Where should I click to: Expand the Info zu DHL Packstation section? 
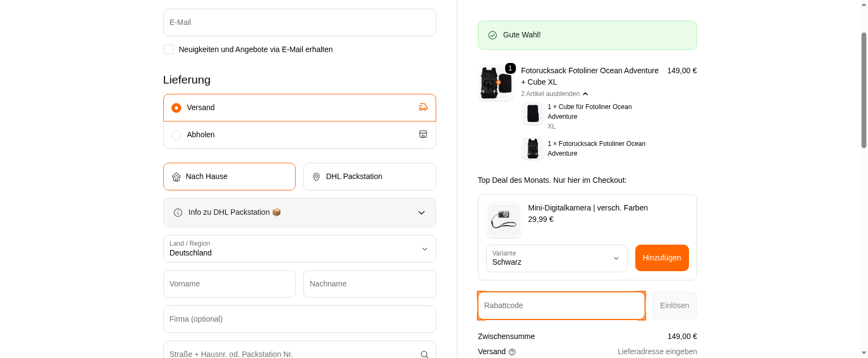tap(421, 213)
